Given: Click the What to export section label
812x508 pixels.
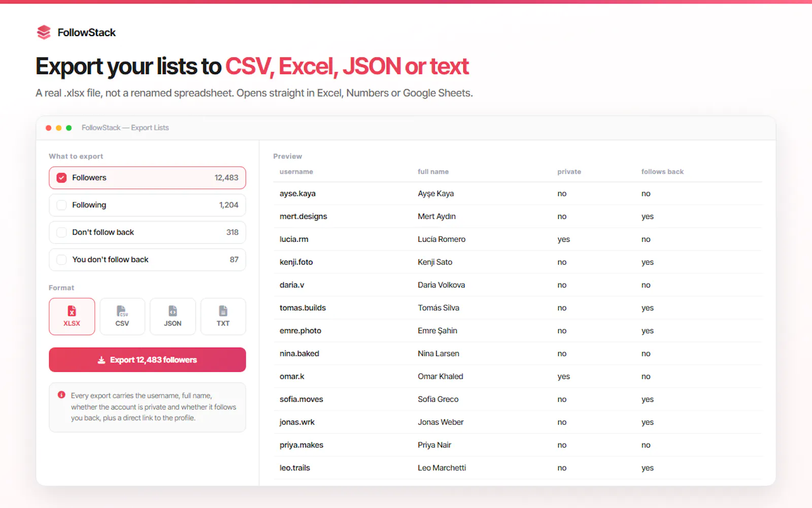Looking at the screenshot, I should [x=76, y=156].
